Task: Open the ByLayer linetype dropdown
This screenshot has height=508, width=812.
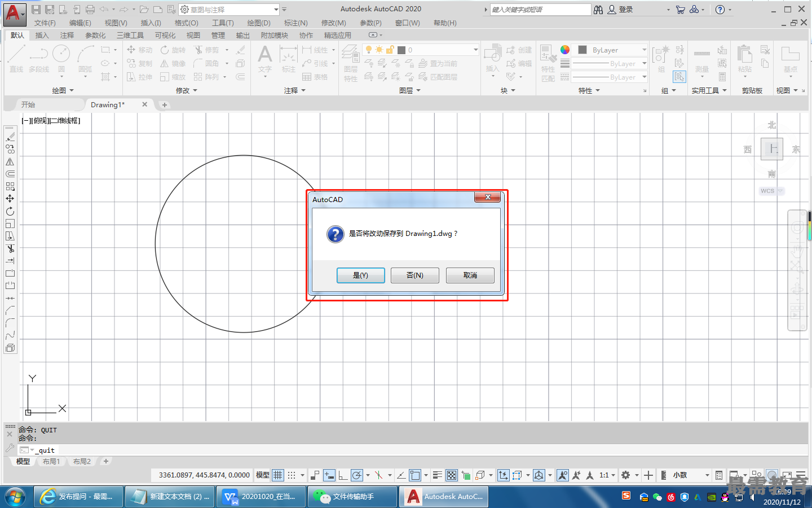Action: (x=610, y=77)
